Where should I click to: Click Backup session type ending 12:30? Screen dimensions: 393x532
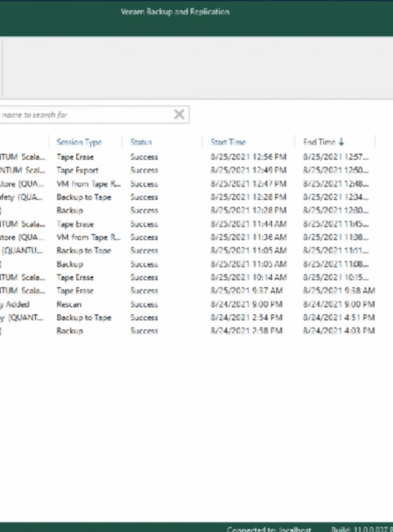coord(70,210)
